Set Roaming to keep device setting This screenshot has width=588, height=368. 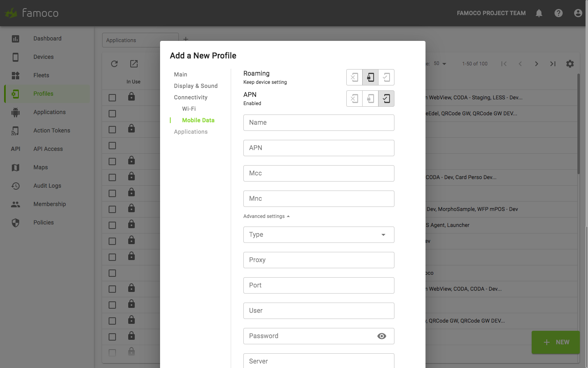[x=370, y=77]
